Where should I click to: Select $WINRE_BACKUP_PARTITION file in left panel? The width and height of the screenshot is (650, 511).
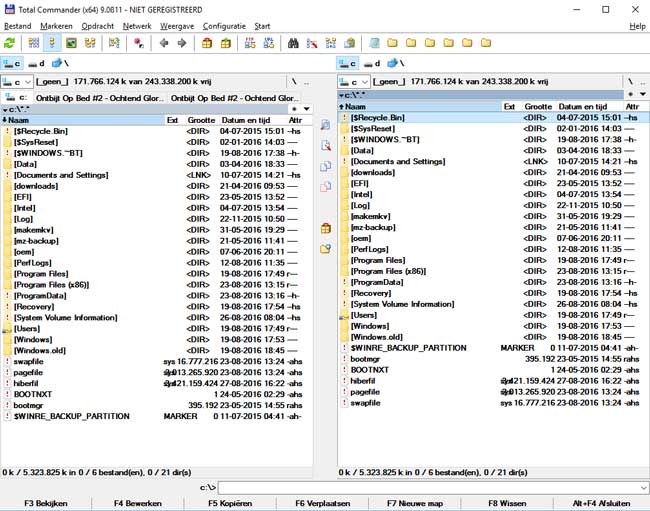coord(151,416)
